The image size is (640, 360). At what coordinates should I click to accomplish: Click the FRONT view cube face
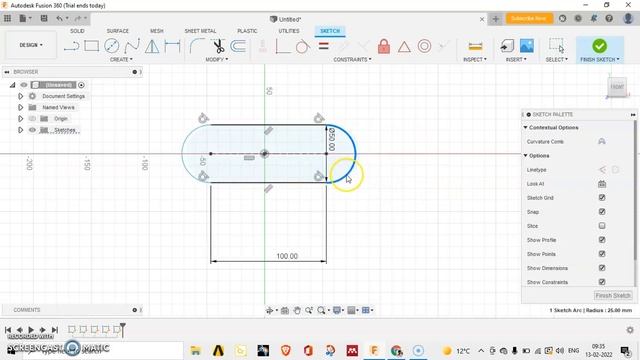pyautogui.click(x=617, y=87)
